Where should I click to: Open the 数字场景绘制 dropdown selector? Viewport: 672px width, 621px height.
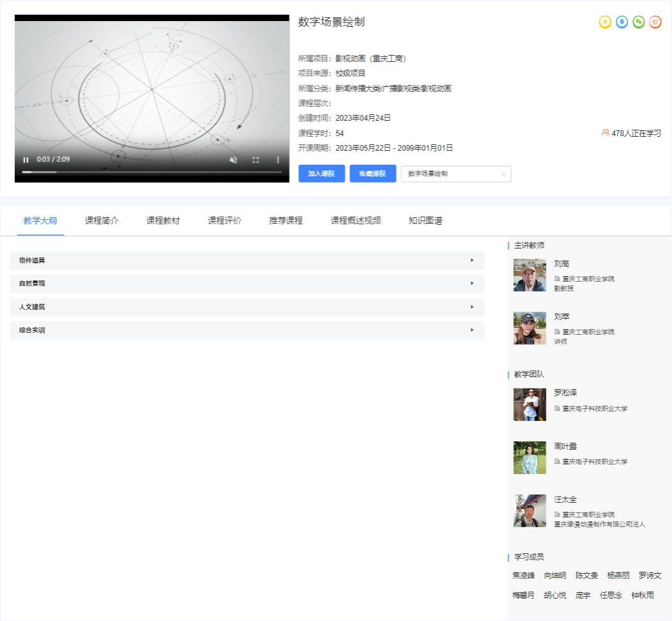456,174
